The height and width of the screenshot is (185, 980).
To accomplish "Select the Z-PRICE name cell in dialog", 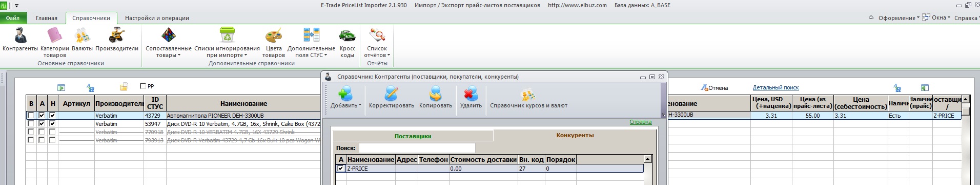I will pyautogui.click(x=371, y=169).
